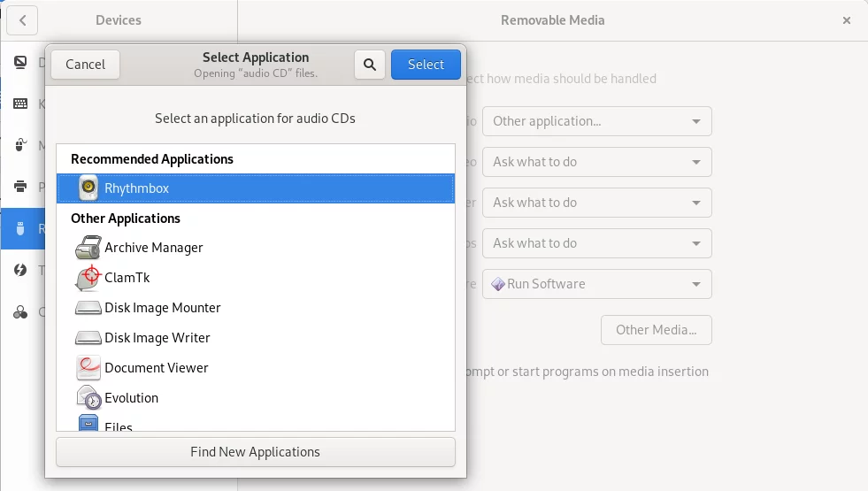Screen dimensions: 868x491
Task: Close the Removable Media window
Action: [847, 20]
